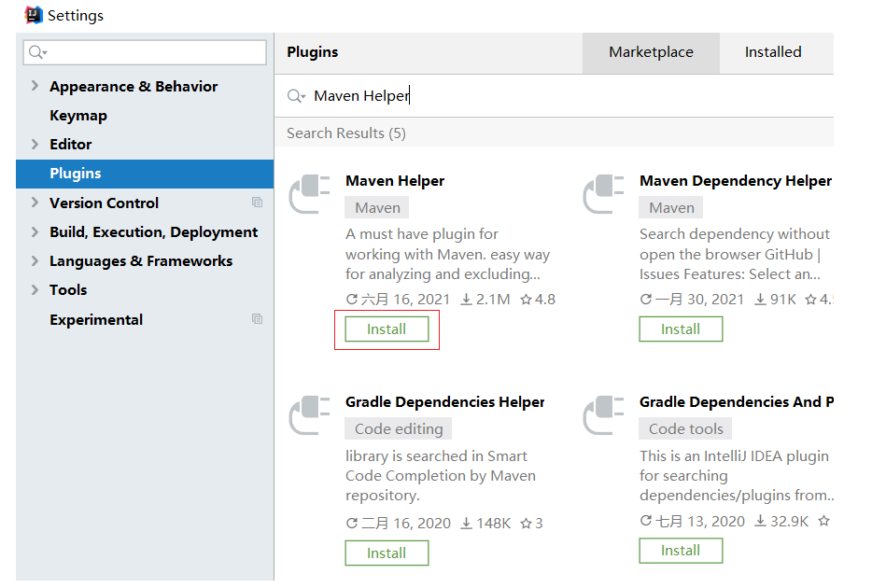Expand the Editor settings section

35,144
